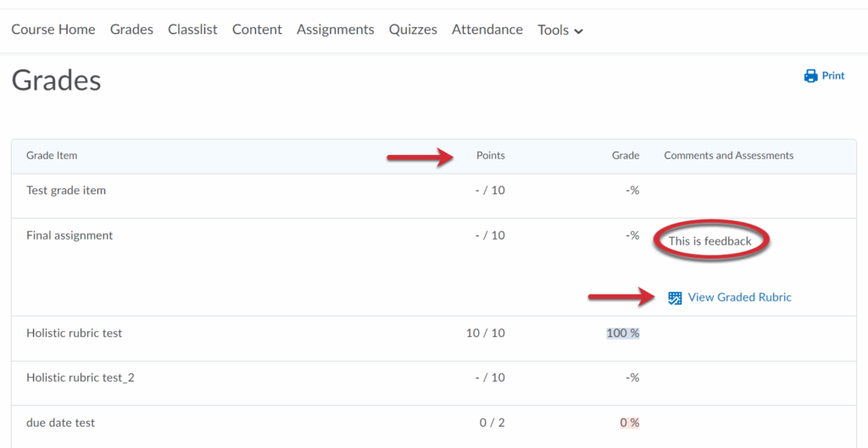Screen dimensions: 868x448
Task: Click the Grade Item column header
Action: [52, 156]
